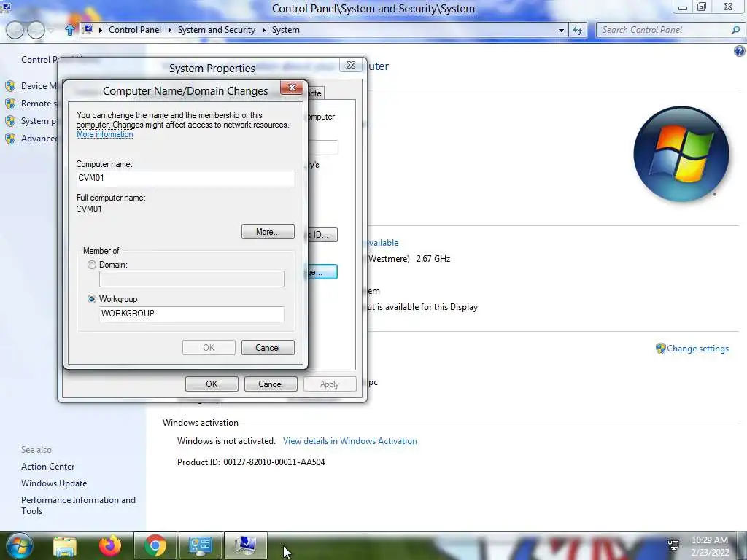This screenshot has height=560, width=747.
Task: Click the Computer name text field
Action: [x=185, y=178]
